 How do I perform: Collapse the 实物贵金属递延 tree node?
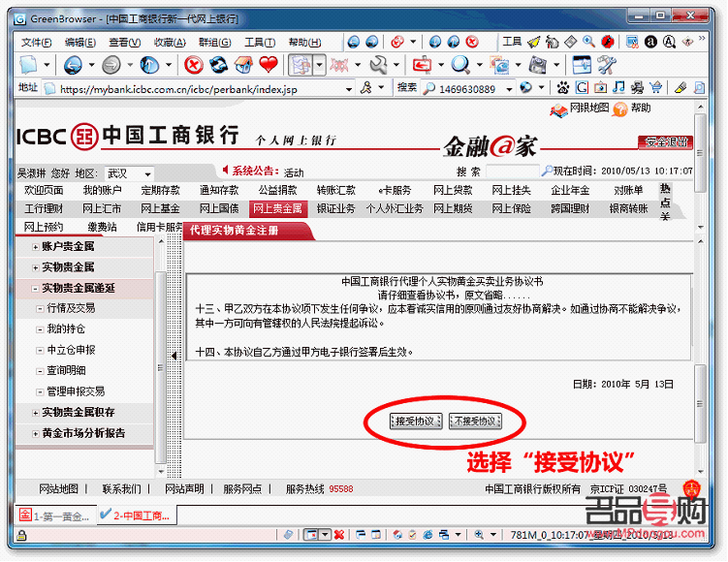click(35, 289)
